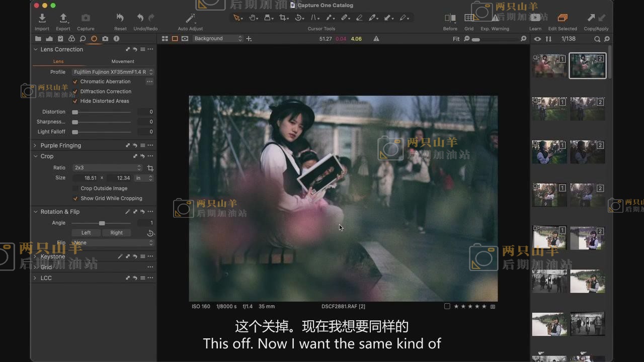Click the Reset adjustments icon
The image size is (644, 362).
click(x=120, y=18)
